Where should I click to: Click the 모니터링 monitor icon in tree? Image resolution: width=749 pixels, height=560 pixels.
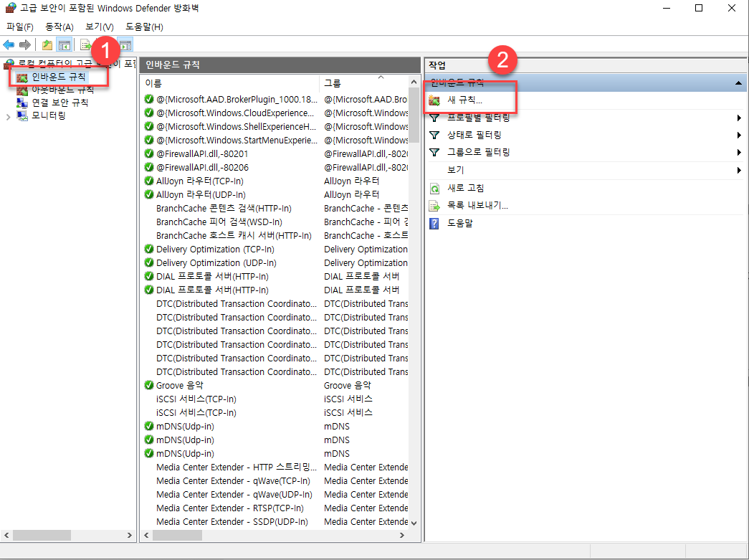22,115
